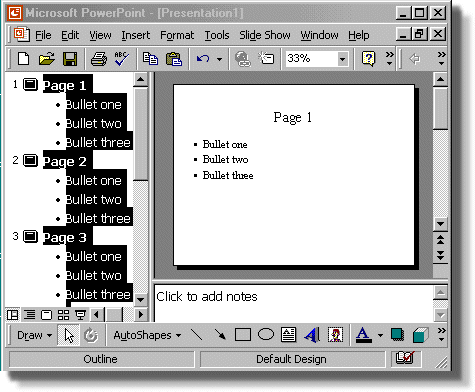
Task: Expand the AutoShapes menu
Action: point(147,335)
